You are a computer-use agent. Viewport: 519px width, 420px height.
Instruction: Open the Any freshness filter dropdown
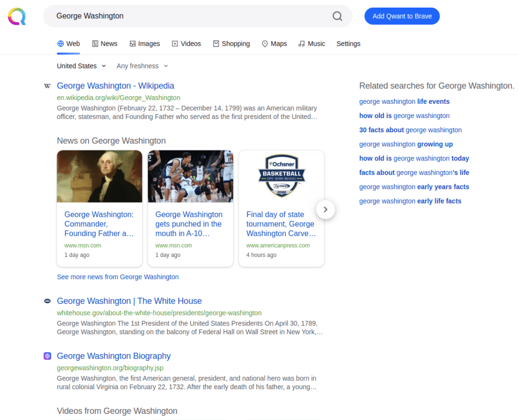click(142, 66)
